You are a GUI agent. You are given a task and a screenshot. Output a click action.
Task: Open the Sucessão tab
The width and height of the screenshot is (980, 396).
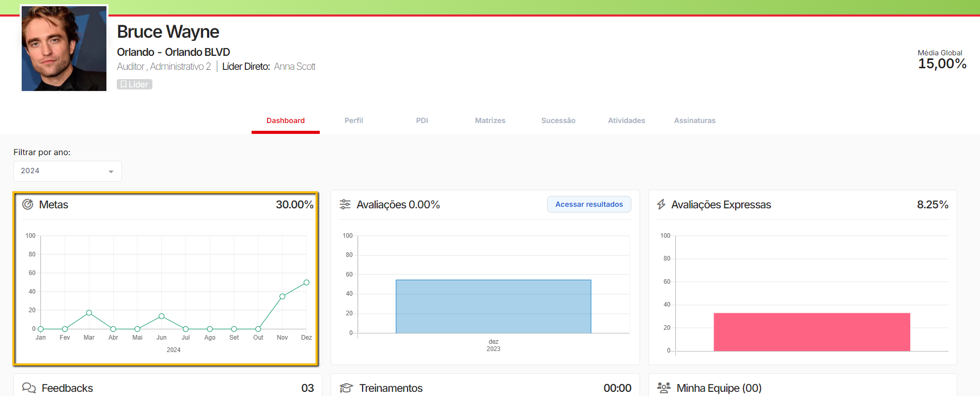(x=558, y=120)
